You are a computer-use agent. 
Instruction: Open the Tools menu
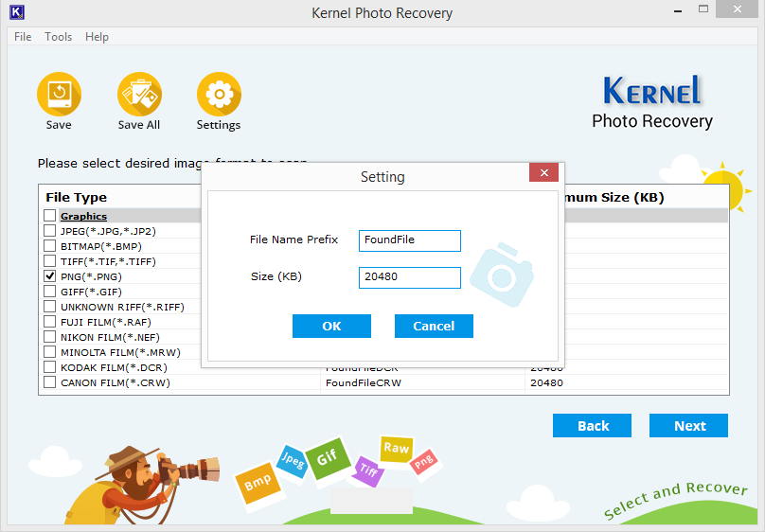[x=58, y=37]
